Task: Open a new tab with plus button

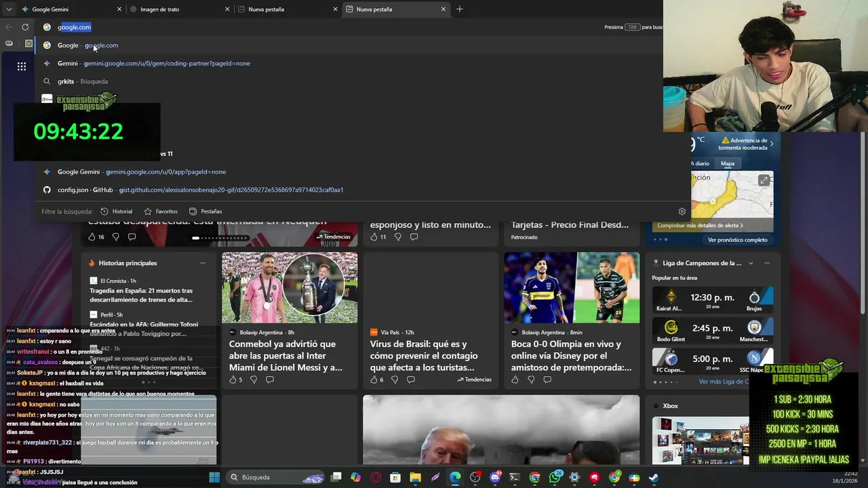Action: [x=460, y=9]
